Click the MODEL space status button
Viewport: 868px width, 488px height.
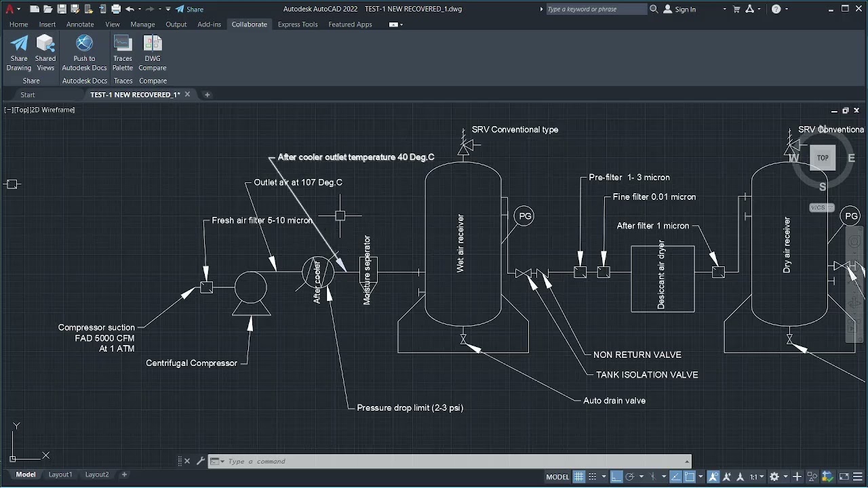[x=557, y=477]
